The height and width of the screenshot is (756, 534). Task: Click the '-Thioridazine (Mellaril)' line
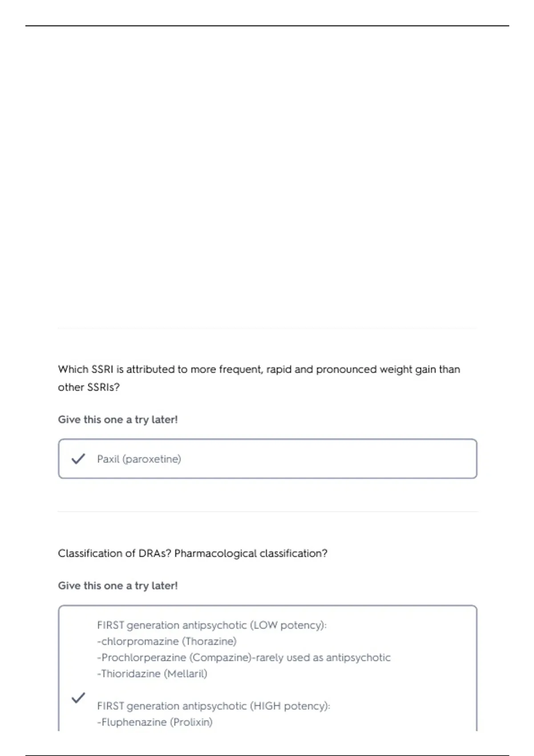152,674
